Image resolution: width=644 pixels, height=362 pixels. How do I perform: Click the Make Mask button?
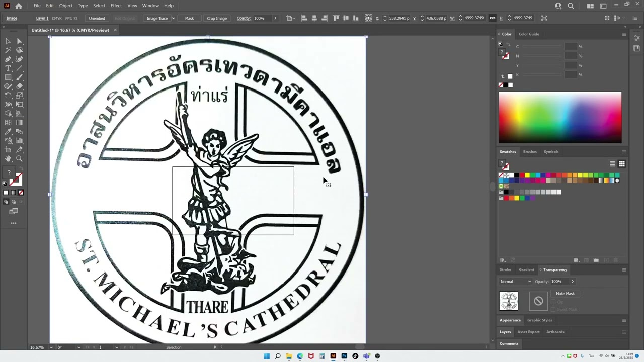coord(565,294)
